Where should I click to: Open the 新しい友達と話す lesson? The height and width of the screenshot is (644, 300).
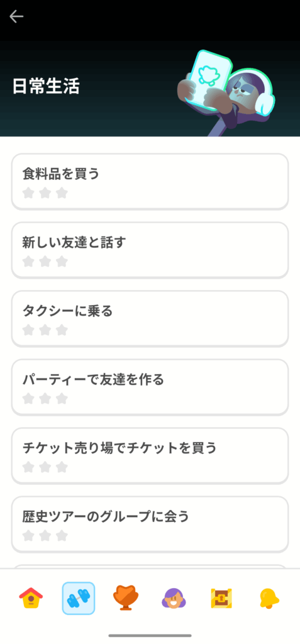point(150,250)
